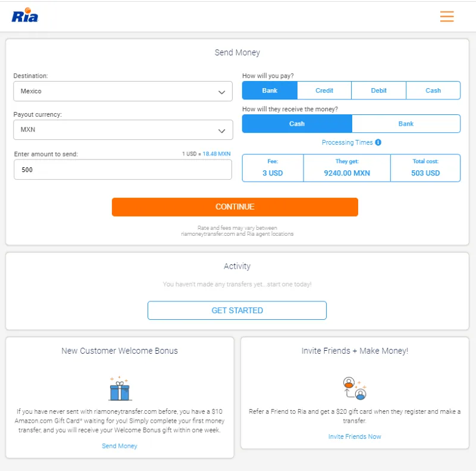The width and height of the screenshot is (476, 471).
Task: Select Cash as receiving method
Action: point(297,123)
